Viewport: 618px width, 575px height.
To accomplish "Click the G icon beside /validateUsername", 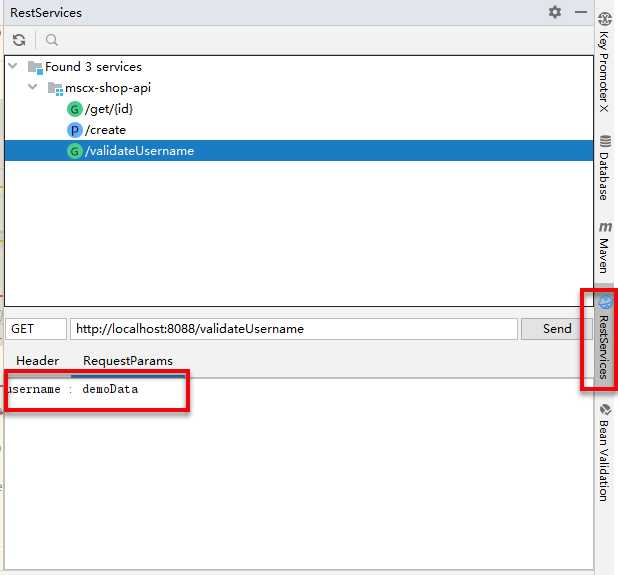I will point(74,151).
